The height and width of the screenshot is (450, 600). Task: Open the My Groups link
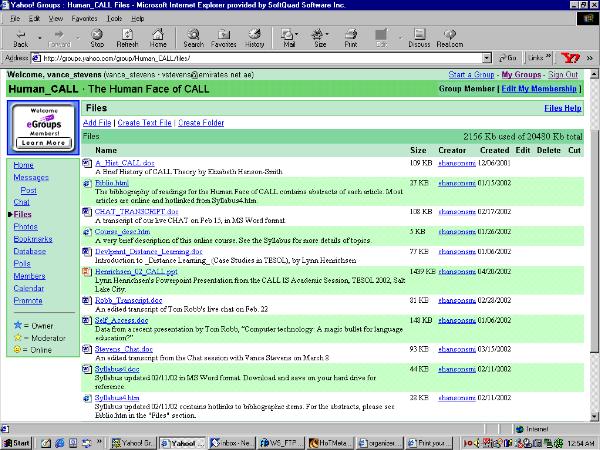pos(521,75)
